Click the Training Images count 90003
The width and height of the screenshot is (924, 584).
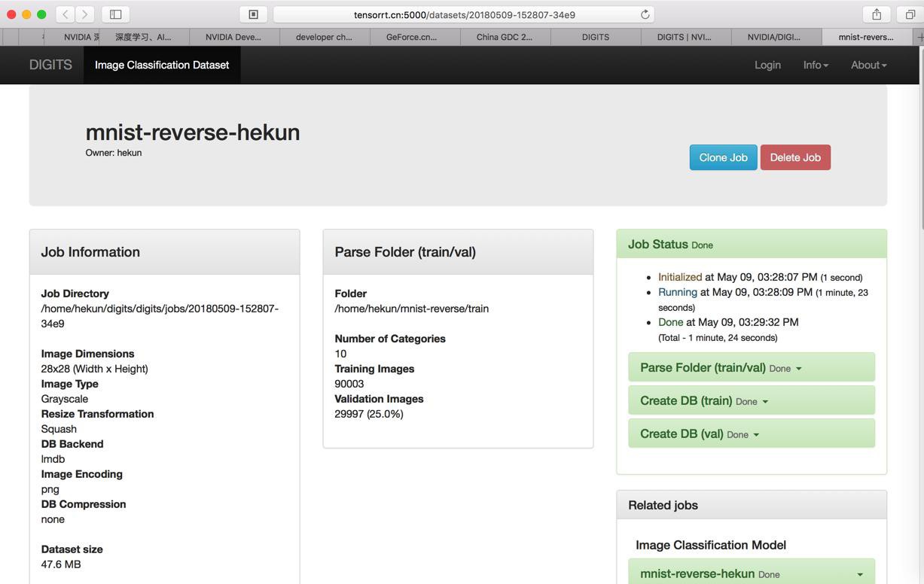349,384
